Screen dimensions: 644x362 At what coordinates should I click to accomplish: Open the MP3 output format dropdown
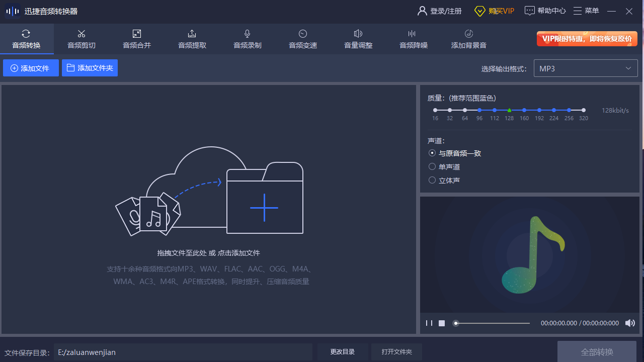tap(585, 68)
